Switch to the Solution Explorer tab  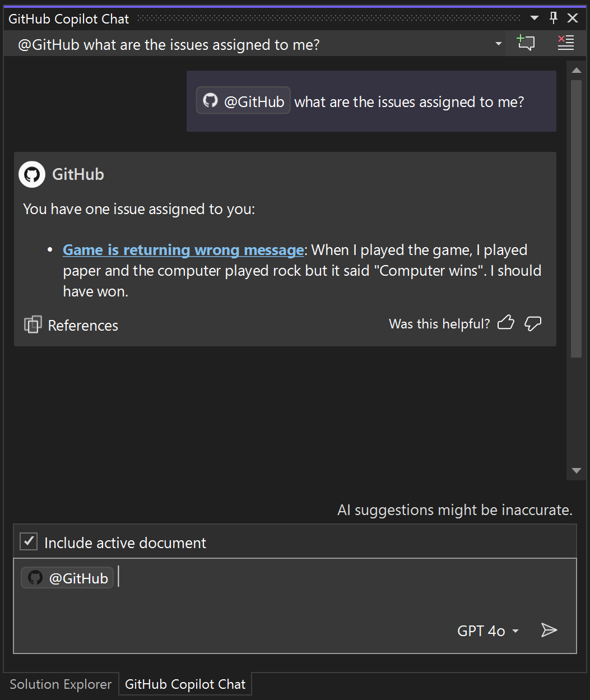(61, 684)
